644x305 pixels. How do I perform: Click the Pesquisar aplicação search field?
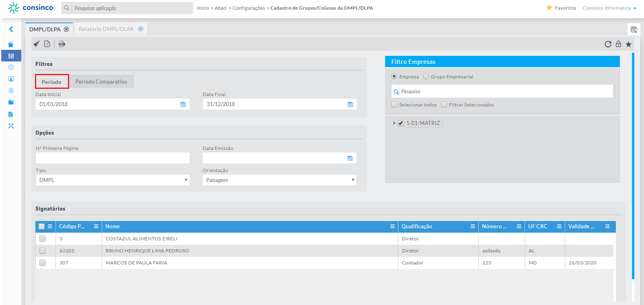(132, 8)
